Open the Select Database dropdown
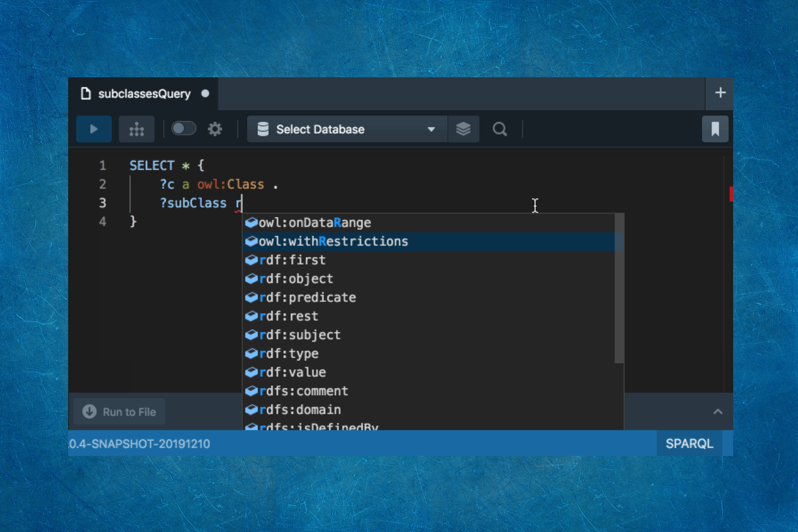Image resolution: width=798 pixels, height=532 pixels. [x=347, y=129]
